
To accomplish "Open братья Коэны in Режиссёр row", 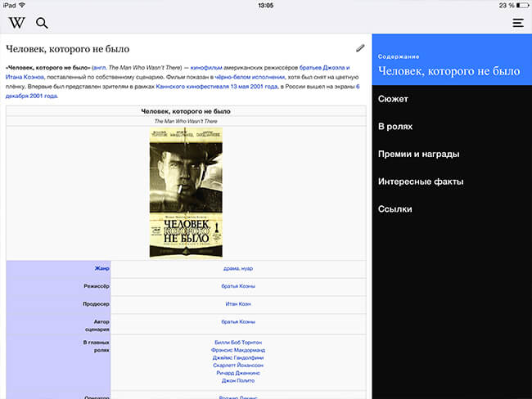I will 238,286.
